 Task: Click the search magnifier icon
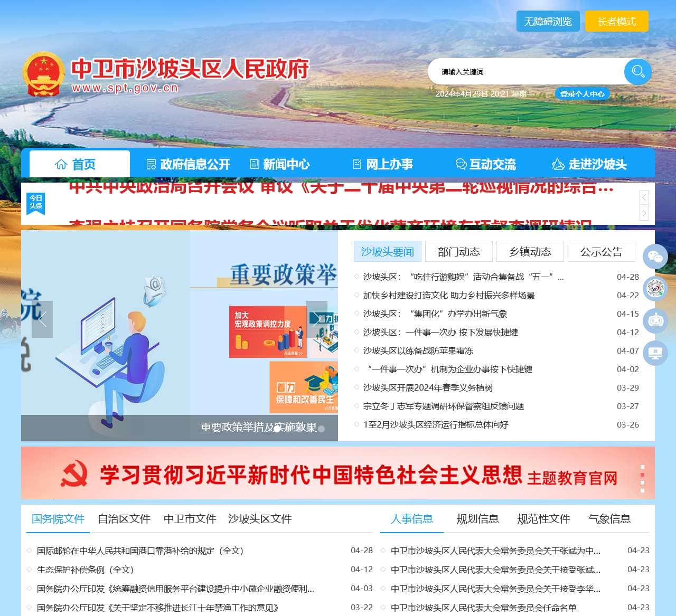[637, 72]
